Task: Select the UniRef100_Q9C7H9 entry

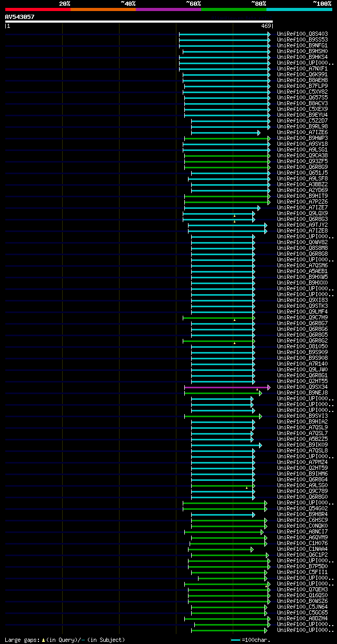Action: point(302,317)
